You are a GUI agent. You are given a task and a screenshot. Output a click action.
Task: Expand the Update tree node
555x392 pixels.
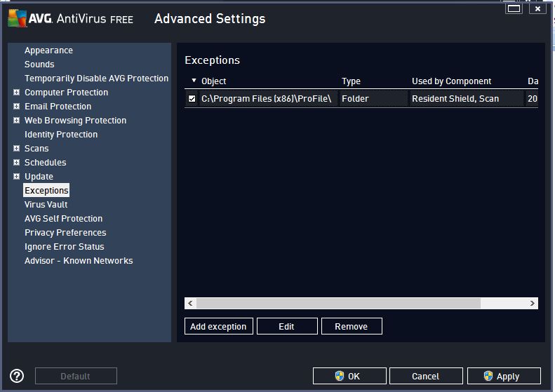click(x=16, y=176)
